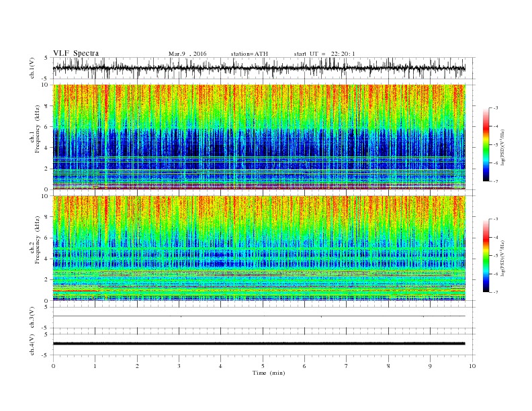This screenshot has height=411, width=532.
Task: Click the log(PSD) label beside the ch.2 color bar
Action: pos(502,257)
